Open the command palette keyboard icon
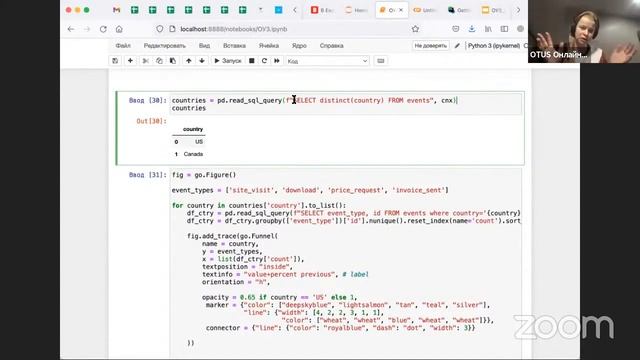The height and width of the screenshot is (360, 640). coord(381,61)
